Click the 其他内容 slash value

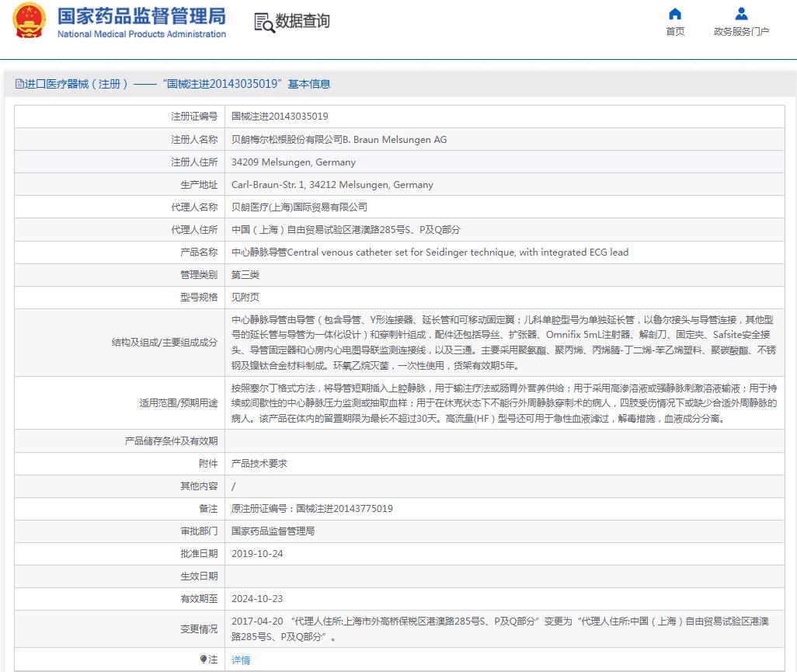point(233,486)
